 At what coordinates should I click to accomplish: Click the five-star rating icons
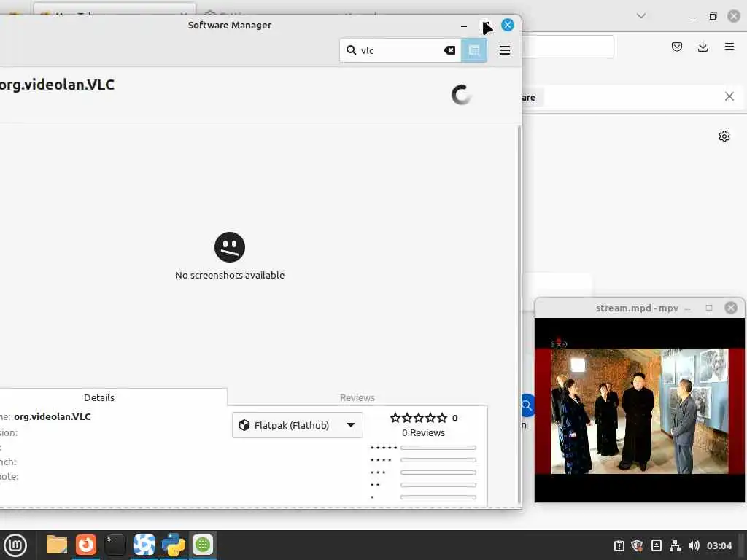[419, 418]
